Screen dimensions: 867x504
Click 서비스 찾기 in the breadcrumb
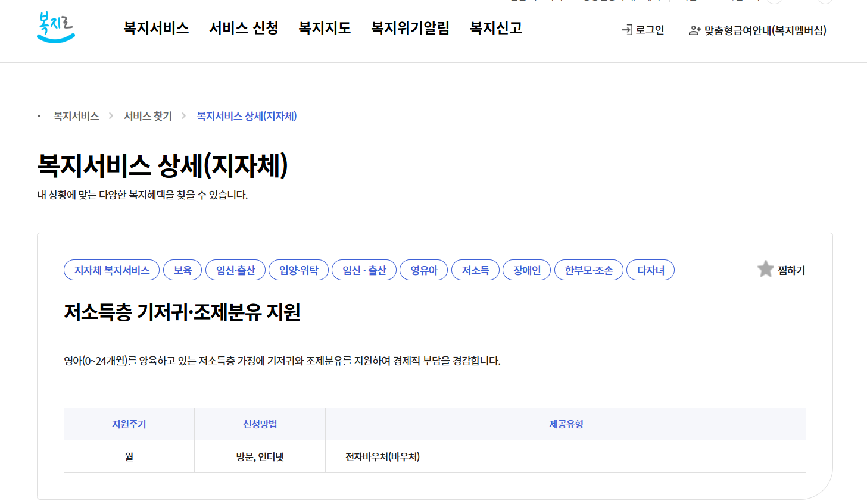pyautogui.click(x=147, y=117)
